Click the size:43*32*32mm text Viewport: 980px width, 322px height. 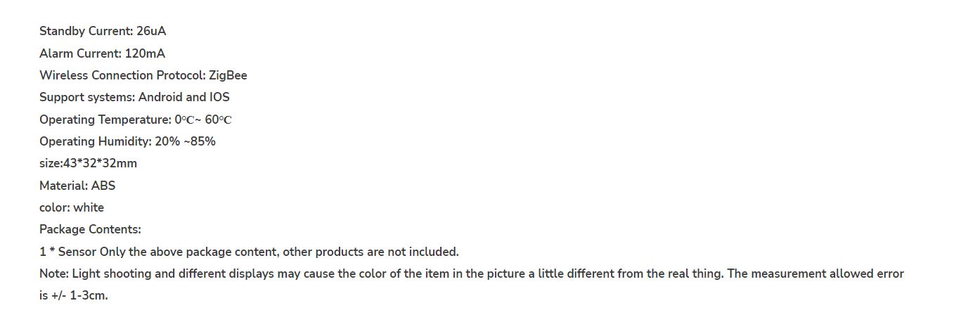pyautogui.click(x=88, y=163)
